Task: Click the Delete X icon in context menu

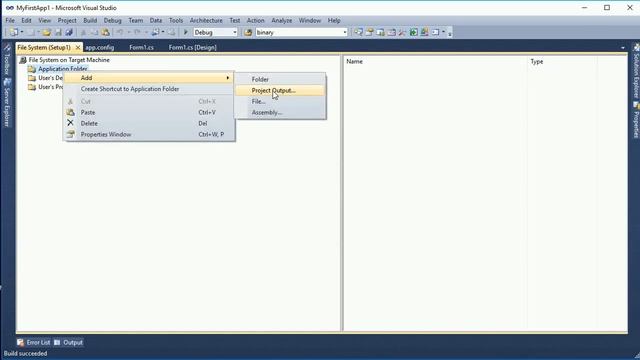Action: click(x=71, y=123)
